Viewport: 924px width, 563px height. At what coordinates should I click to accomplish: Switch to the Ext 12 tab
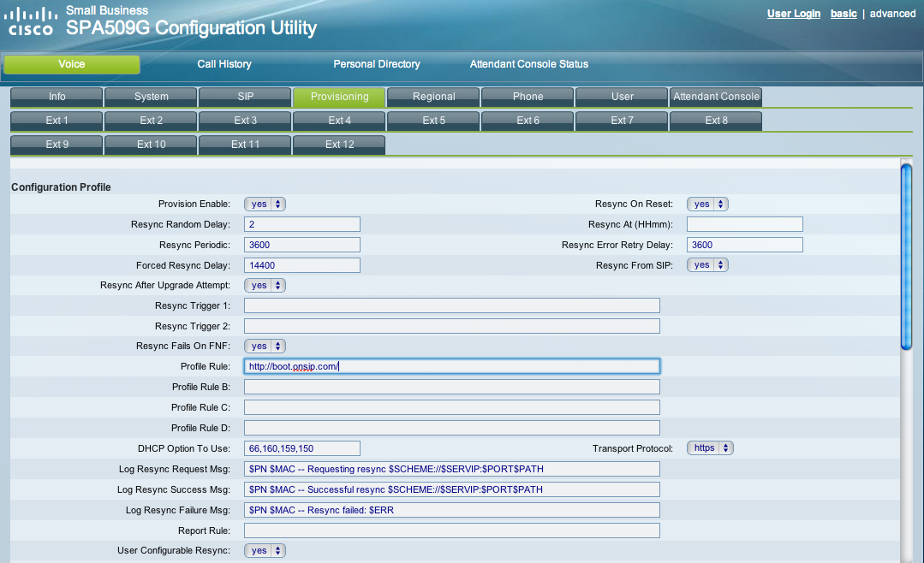[x=339, y=145]
